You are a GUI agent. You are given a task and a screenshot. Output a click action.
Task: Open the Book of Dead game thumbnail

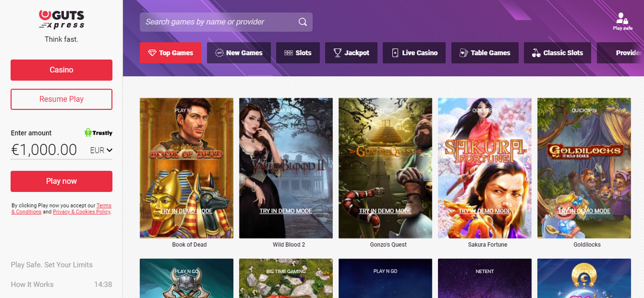pos(186,168)
